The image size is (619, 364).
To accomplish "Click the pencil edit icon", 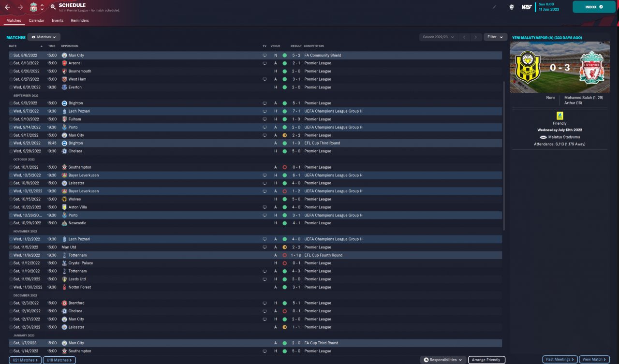I will [494, 7].
